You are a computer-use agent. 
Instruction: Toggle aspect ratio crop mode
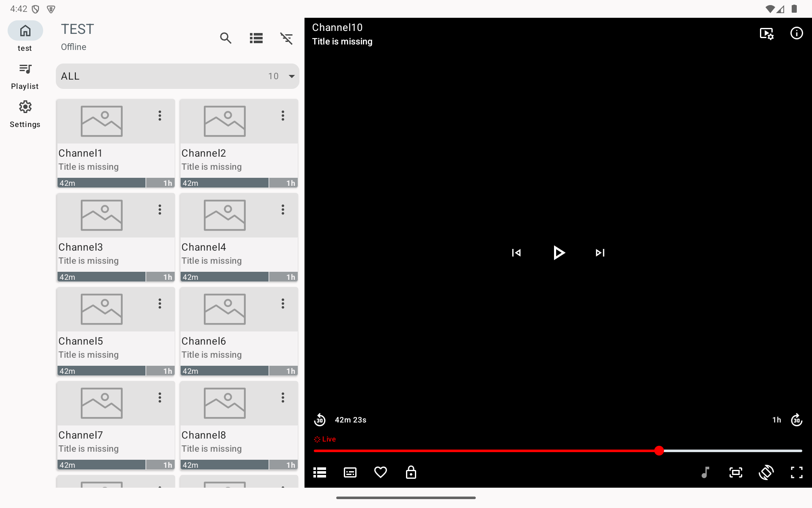(x=736, y=472)
